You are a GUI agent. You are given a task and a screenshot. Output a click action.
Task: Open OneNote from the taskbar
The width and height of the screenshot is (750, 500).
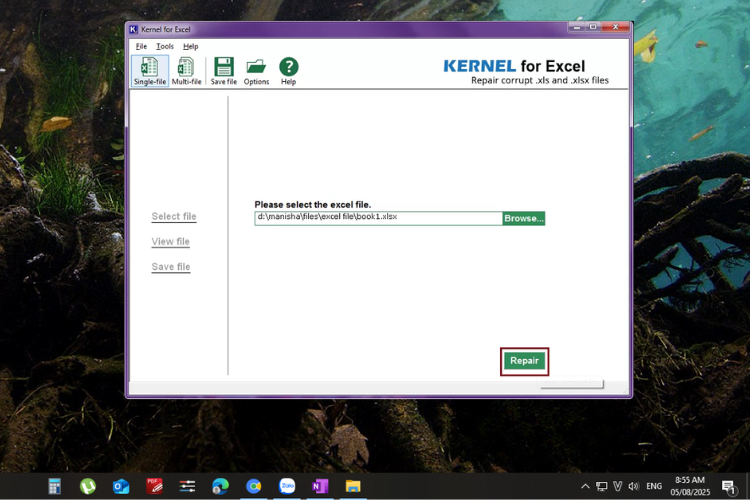(x=320, y=486)
